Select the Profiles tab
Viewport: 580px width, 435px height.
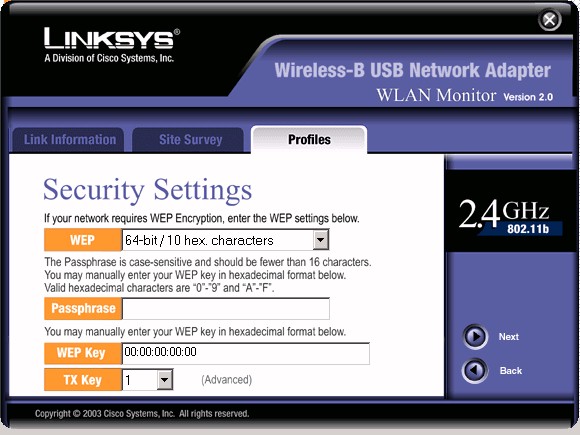tap(309, 139)
